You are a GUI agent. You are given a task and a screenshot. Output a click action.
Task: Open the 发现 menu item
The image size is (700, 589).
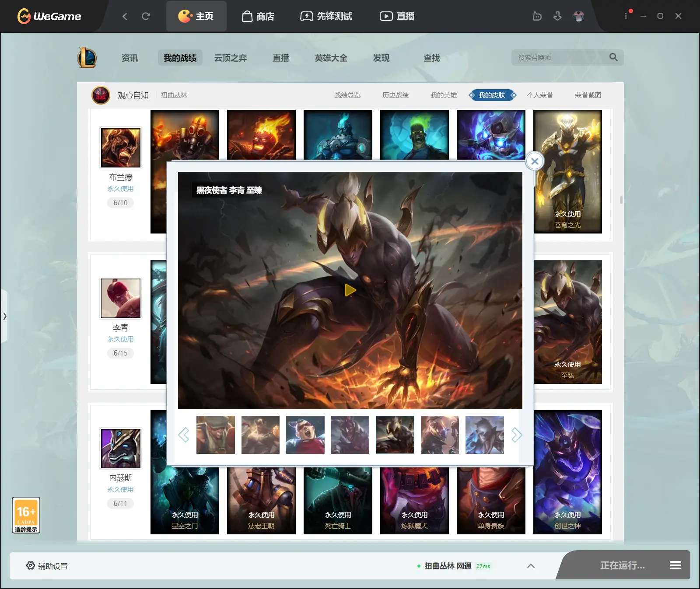point(381,58)
